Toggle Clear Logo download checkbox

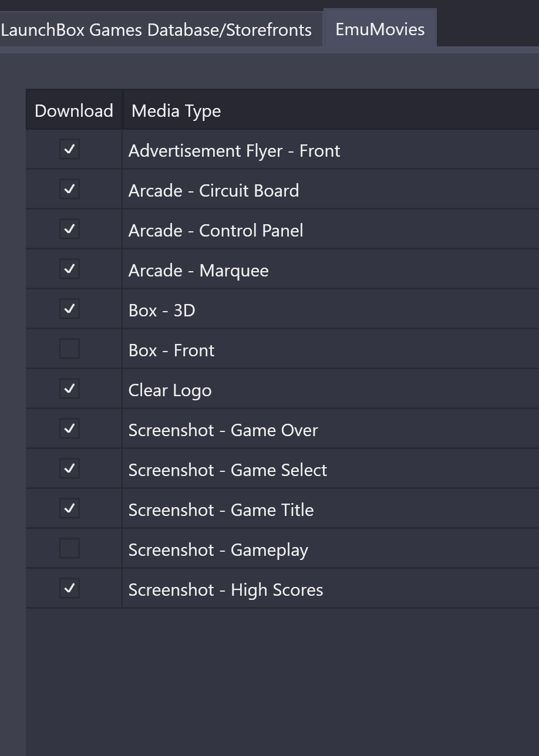click(69, 389)
